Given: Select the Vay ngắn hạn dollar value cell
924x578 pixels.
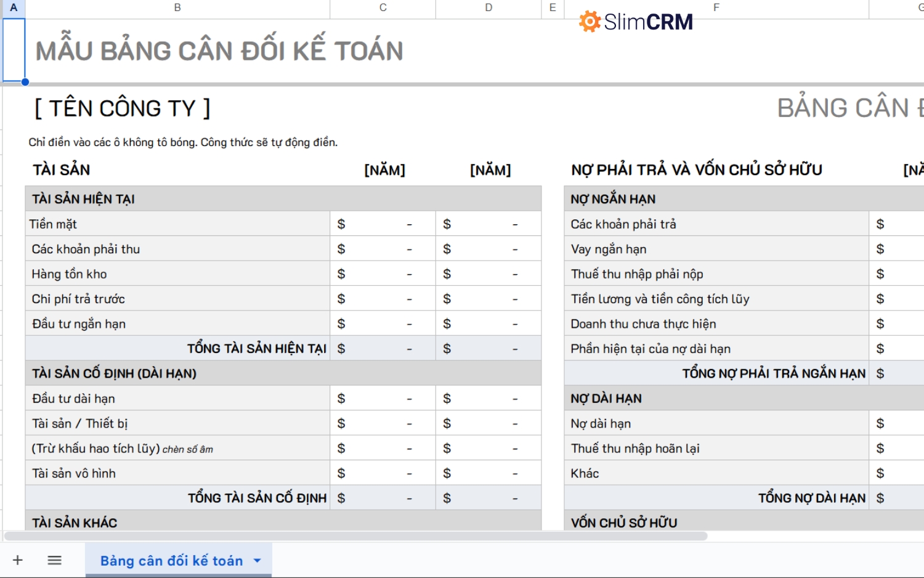Looking at the screenshot, I should (x=897, y=249).
